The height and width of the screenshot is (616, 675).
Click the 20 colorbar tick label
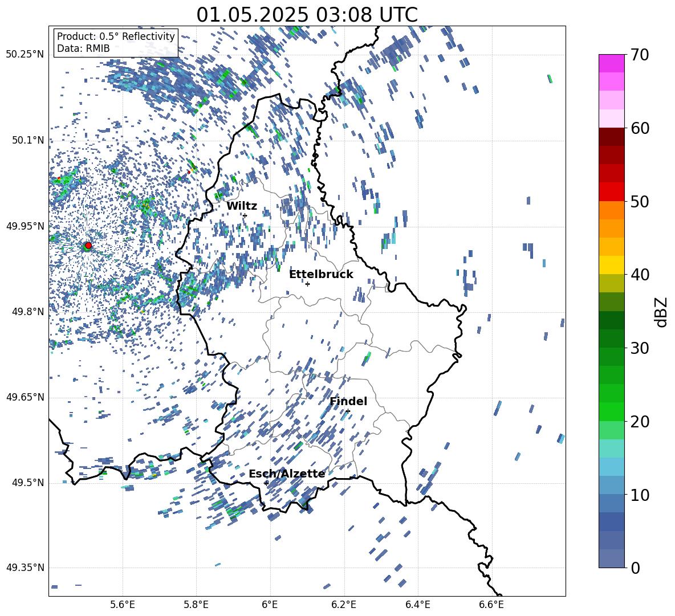640,422
